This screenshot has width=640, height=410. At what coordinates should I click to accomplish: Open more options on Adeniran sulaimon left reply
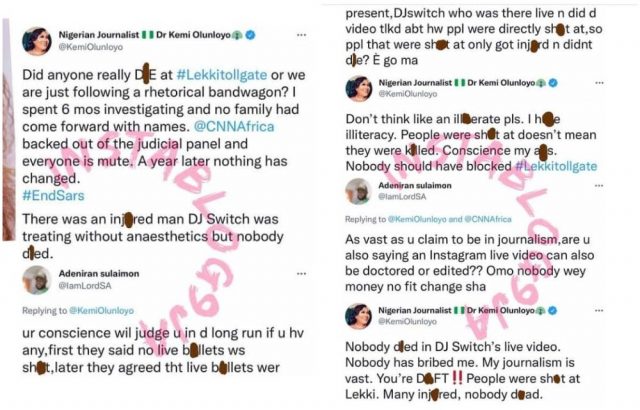301,274
